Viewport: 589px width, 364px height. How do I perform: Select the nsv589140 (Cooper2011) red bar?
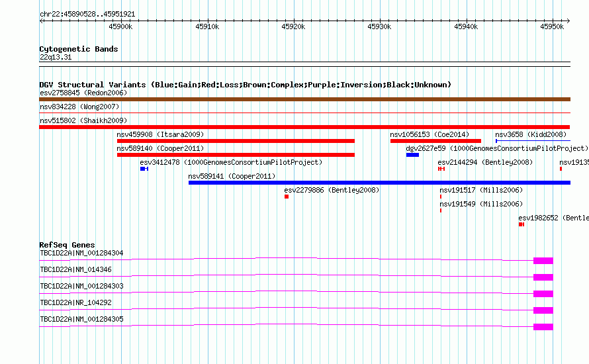[x=236, y=155]
